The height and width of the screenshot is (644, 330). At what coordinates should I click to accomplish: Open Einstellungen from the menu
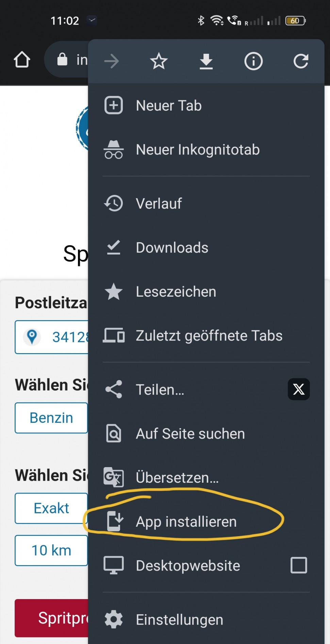pyautogui.click(x=179, y=620)
